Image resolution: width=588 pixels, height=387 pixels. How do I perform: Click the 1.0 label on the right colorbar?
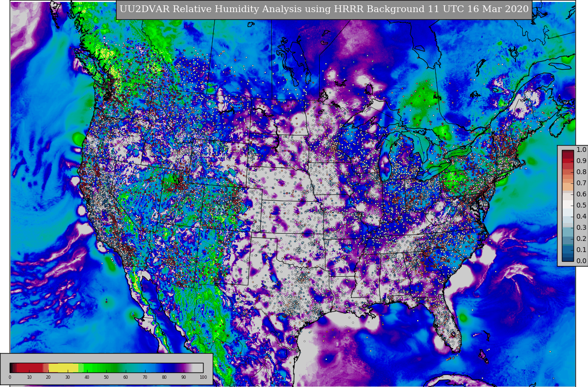pyautogui.click(x=581, y=149)
